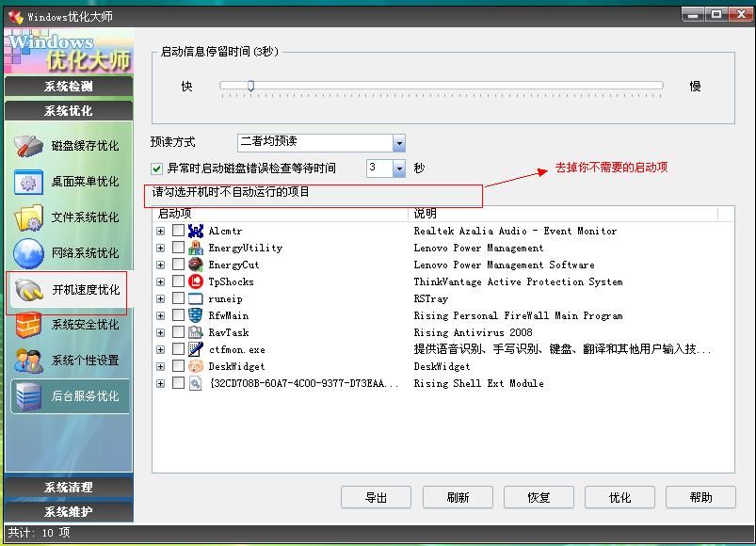This screenshot has height=546, width=756.
Task: Select the 文件系统优化 folder icon
Action: pyautogui.click(x=28, y=217)
